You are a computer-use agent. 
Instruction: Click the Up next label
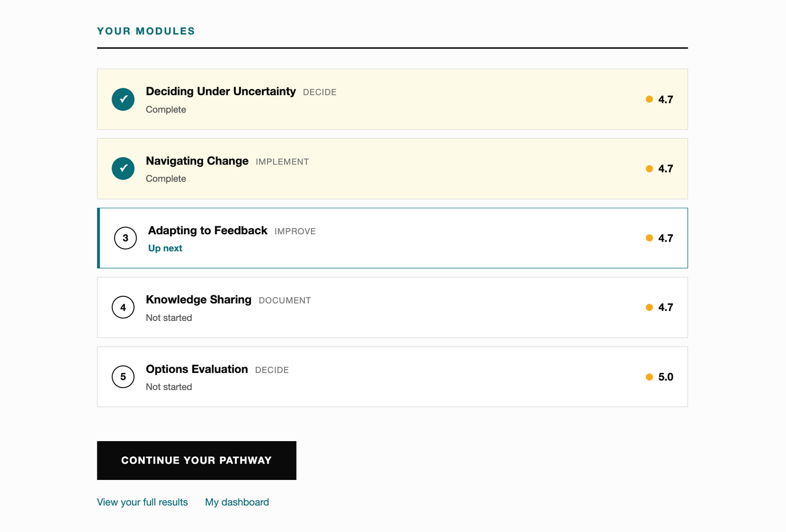(165, 248)
